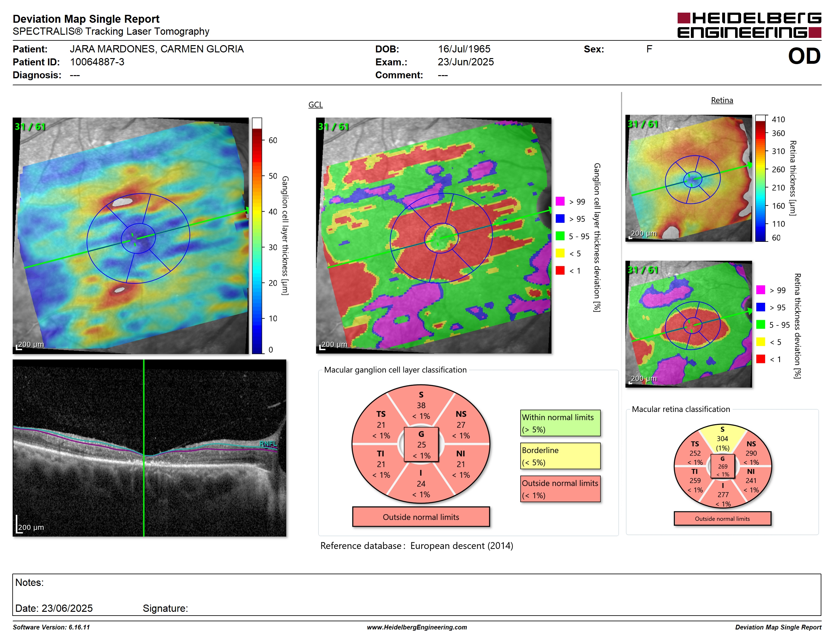Click the Date 23/06/2025 entry
The height and width of the screenshot is (644, 834).
coord(54,608)
